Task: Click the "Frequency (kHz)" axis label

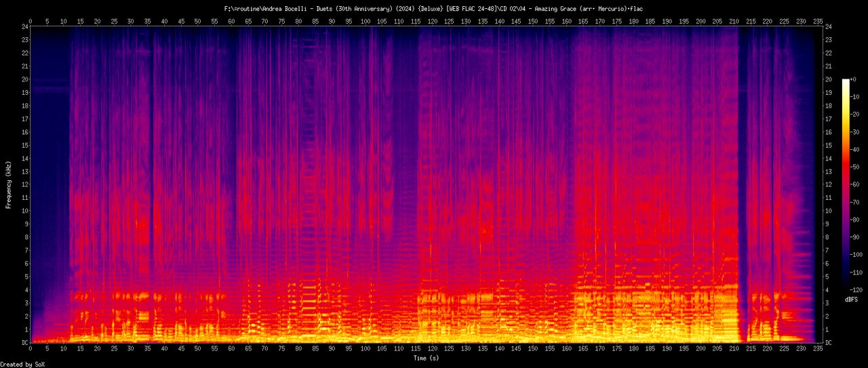Action: point(8,185)
